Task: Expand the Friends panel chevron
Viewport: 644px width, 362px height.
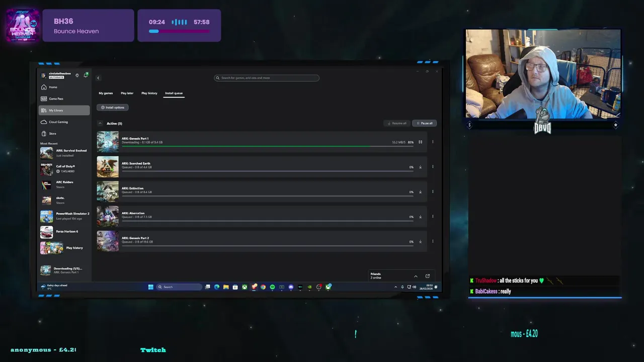Action: (416, 276)
